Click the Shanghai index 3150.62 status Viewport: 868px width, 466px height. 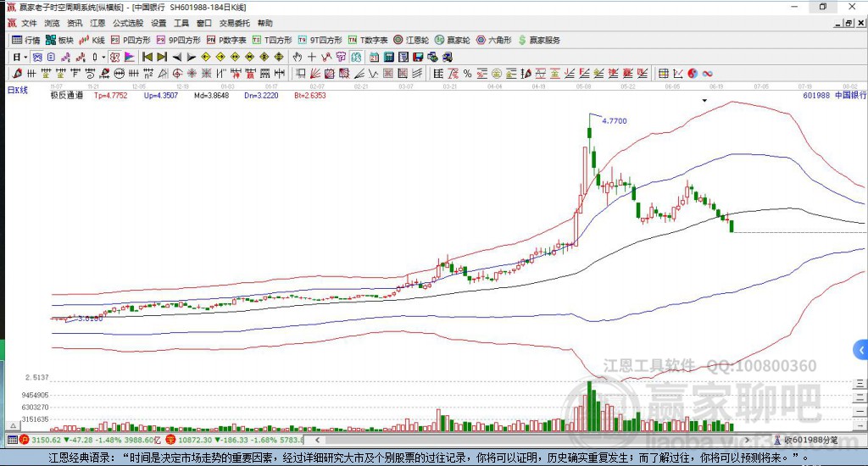(x=90, y=440)
